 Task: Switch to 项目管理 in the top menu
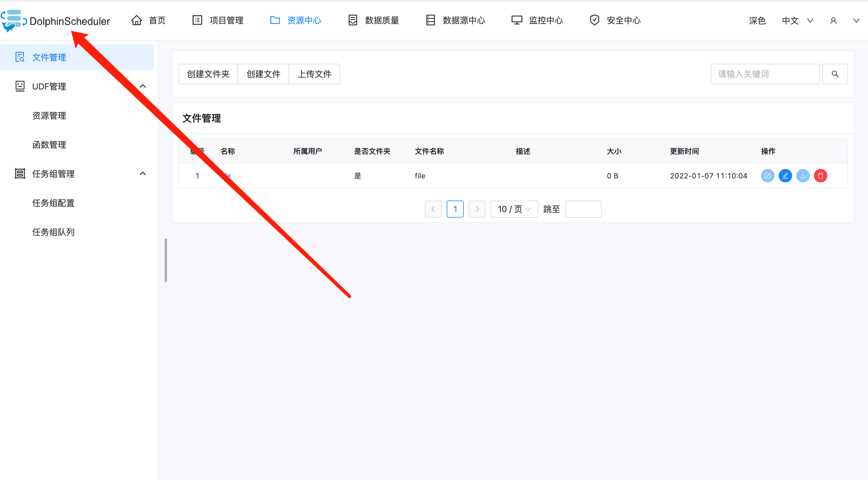[226, 20]
